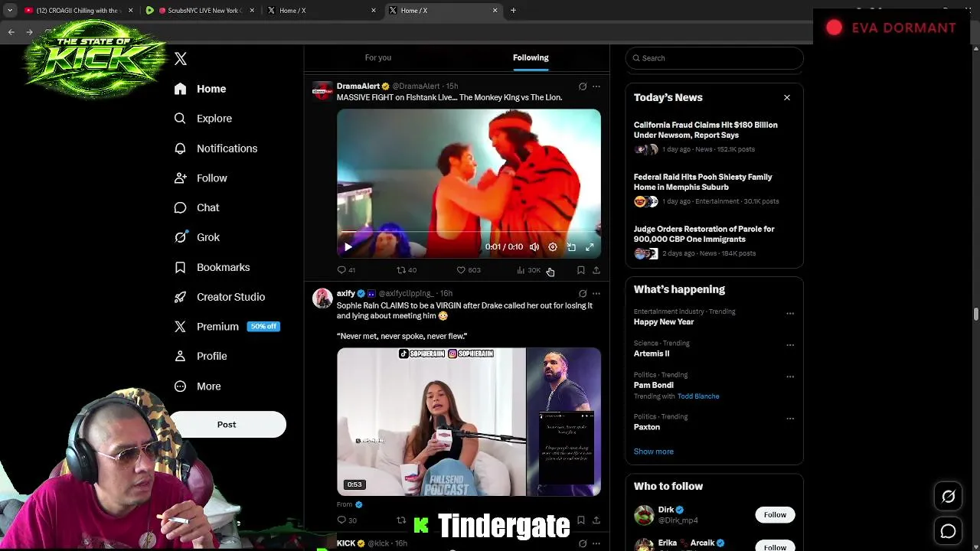Open DramaAlert video settings gear

(553, 247)
